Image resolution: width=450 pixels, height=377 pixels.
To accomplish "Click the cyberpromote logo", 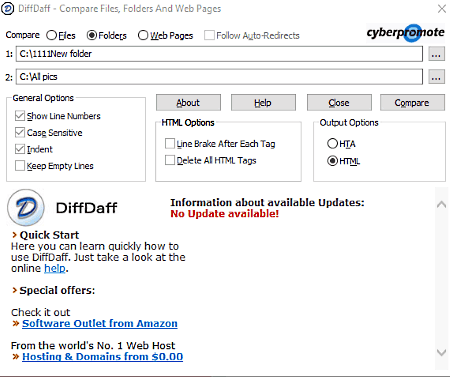I will point(405,33).
